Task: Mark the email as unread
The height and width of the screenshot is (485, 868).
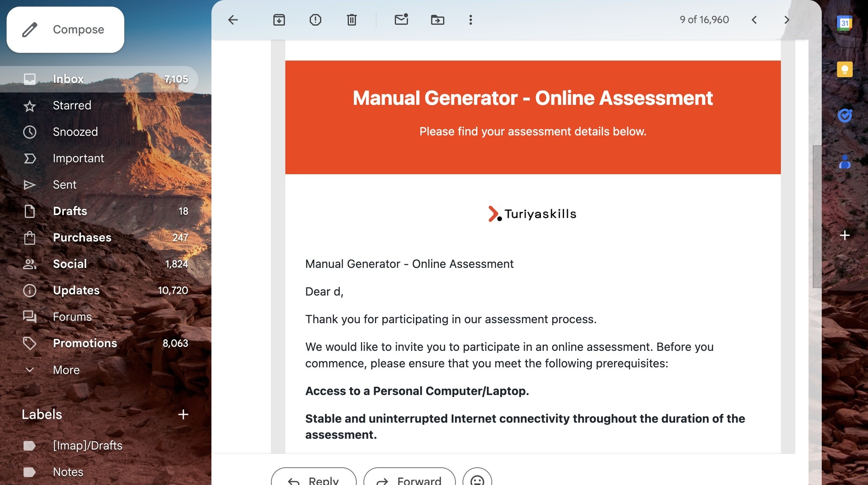Action: (401, 20)
